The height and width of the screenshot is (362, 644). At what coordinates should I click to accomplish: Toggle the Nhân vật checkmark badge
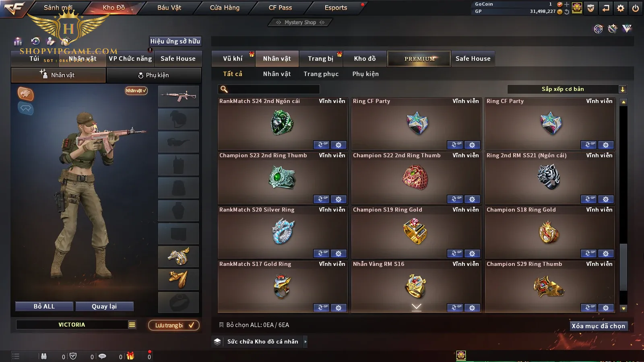tap(136, 90)
